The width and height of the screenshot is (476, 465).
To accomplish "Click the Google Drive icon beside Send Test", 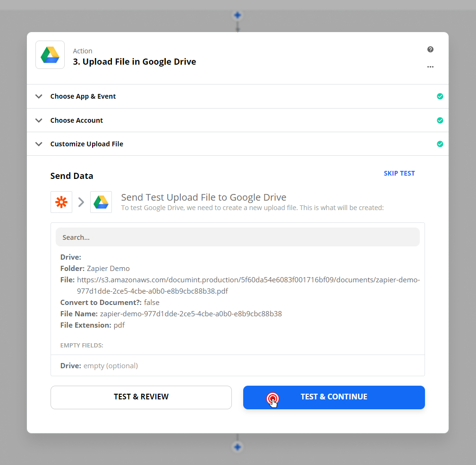I will [101, 202].
